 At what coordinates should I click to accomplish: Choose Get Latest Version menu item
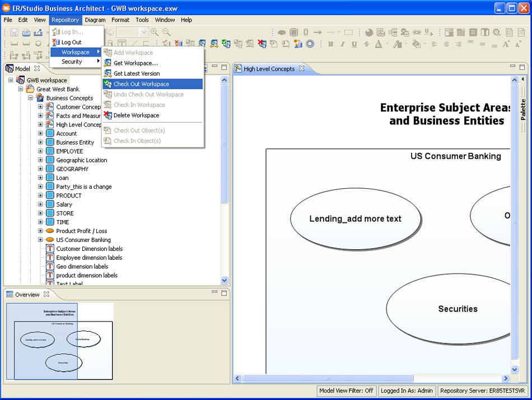pyautogui.click(x=153, y=73)
